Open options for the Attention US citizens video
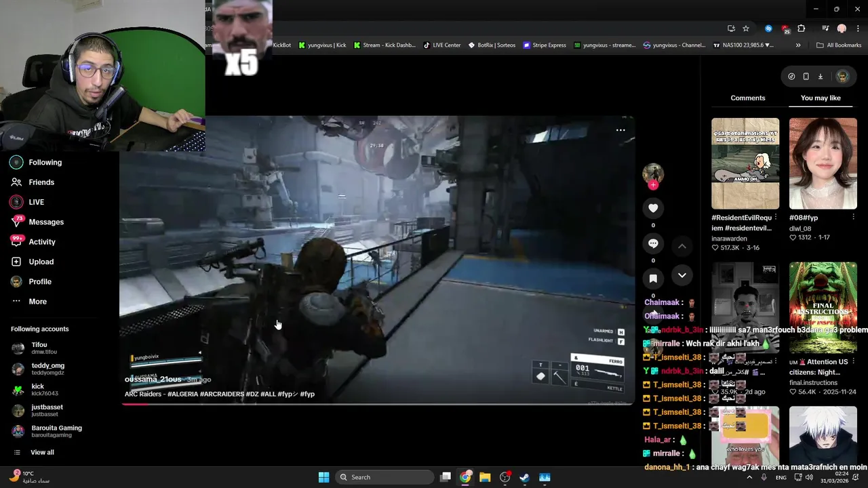Screen dimensions: 868x488 click(853, 362)
